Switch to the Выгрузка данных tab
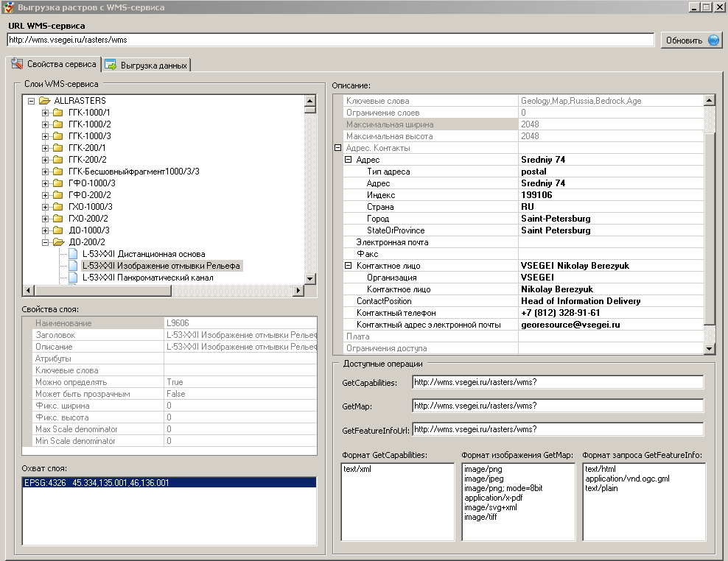 (154, 66)
